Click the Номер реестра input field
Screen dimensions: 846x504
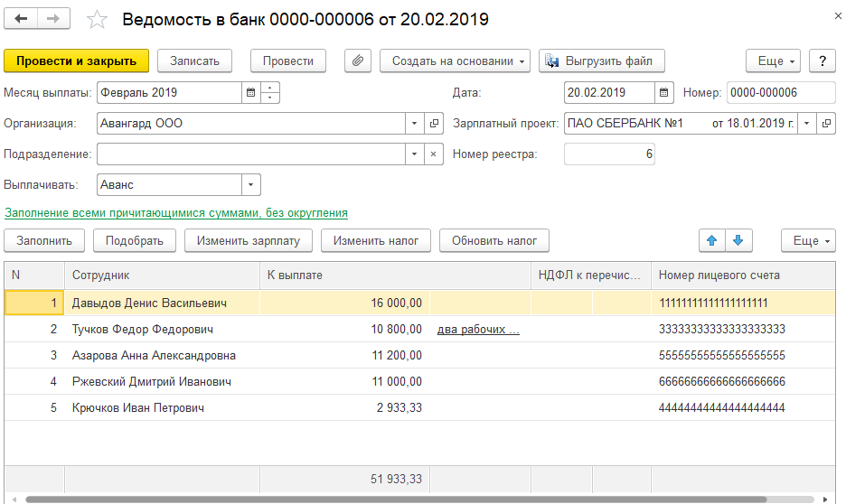[x=609, y=154]
